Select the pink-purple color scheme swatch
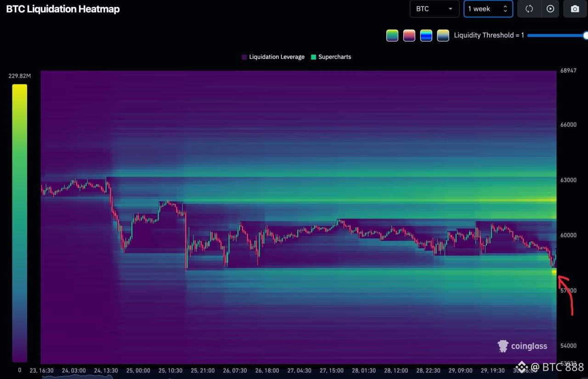Screen dimensions: 588x379 click(409, 35)
